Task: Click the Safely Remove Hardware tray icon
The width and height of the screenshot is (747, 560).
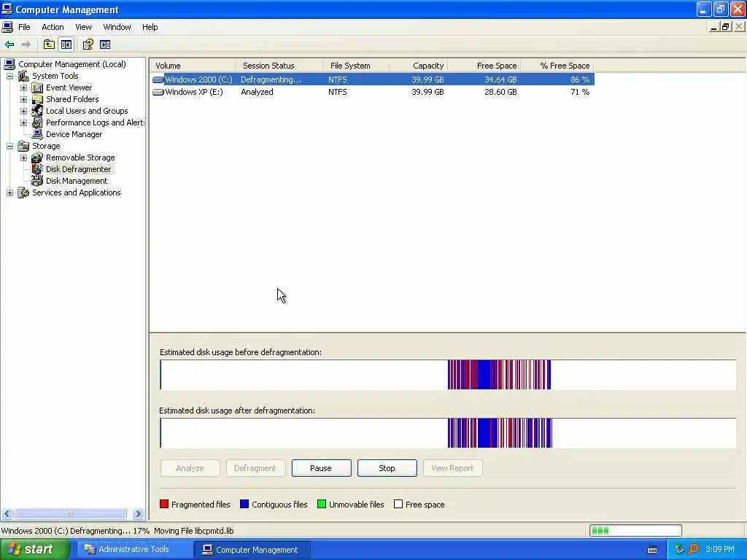Action: [679, 549]
